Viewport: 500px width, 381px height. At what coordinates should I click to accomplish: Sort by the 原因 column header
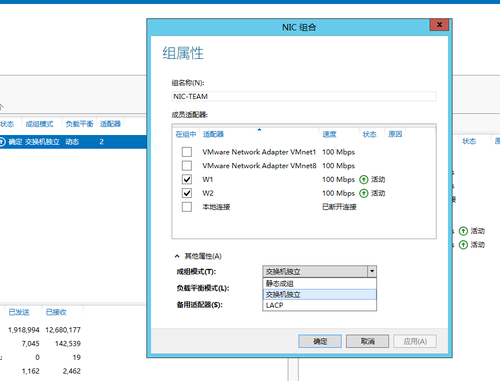tap(395, 134)
